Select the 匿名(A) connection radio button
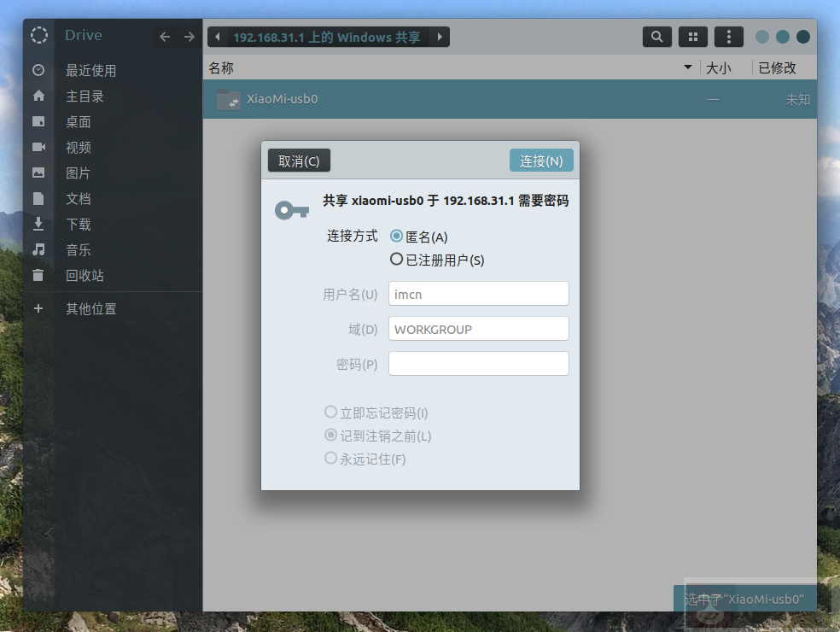This screenshot has width=840, height=632. (x=394, y=237)
